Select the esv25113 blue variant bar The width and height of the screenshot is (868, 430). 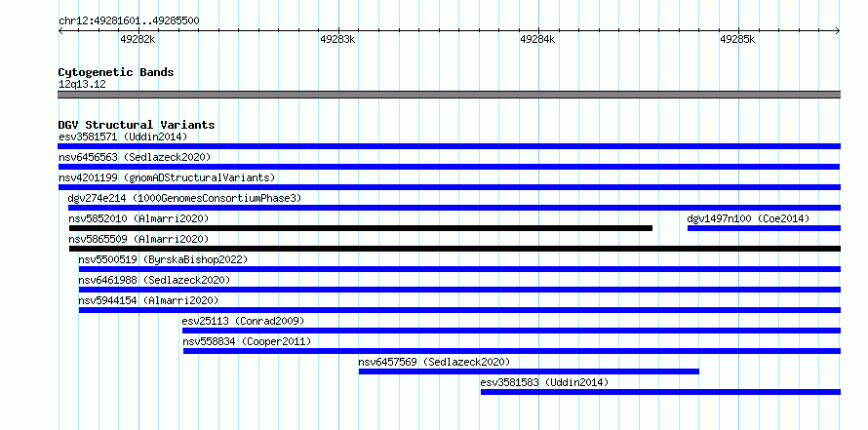(x=511, y=331)
